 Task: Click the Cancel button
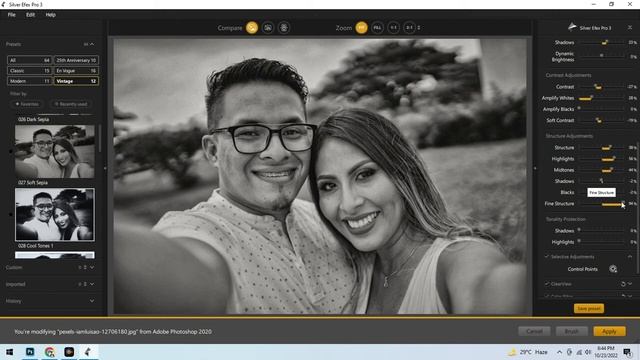534,331
